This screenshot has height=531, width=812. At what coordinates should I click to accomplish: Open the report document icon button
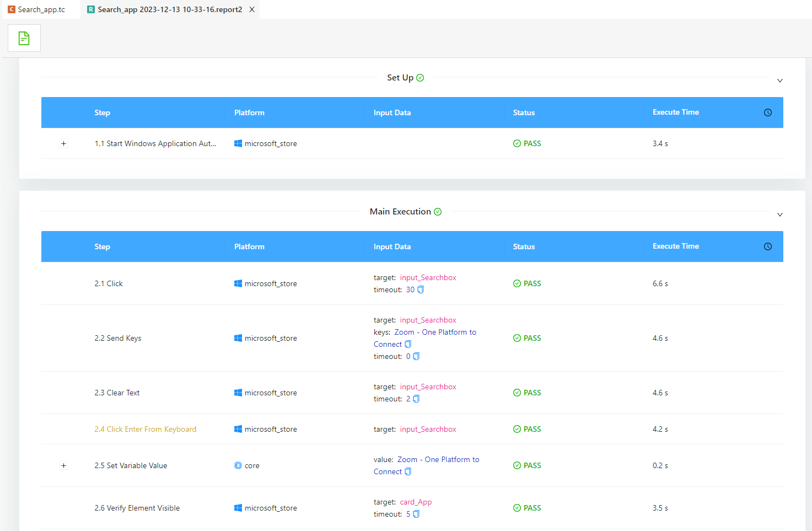24,38
